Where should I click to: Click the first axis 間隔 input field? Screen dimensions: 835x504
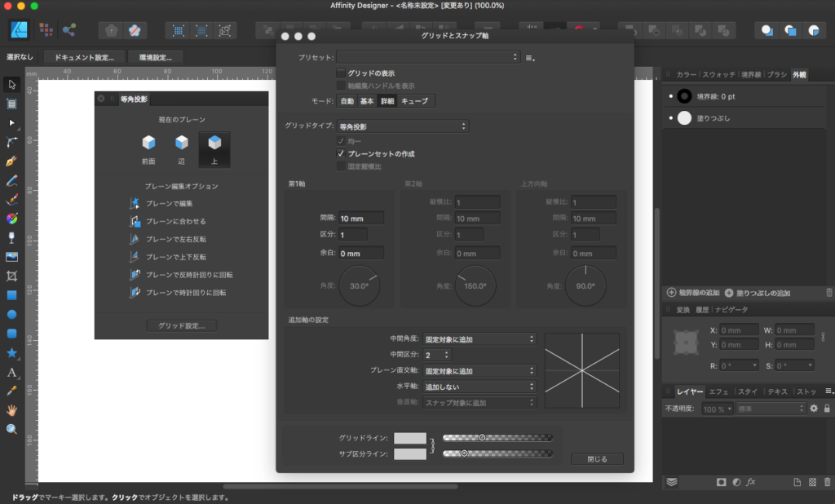pyautogui.click(x=362, y=219)
